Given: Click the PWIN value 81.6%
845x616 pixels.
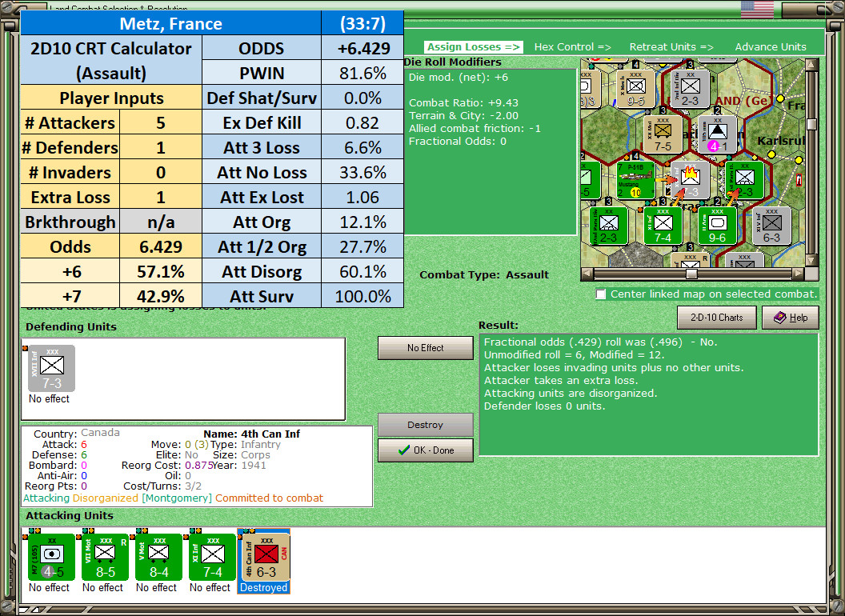Looking at the screenshot, I should (362, 74).
